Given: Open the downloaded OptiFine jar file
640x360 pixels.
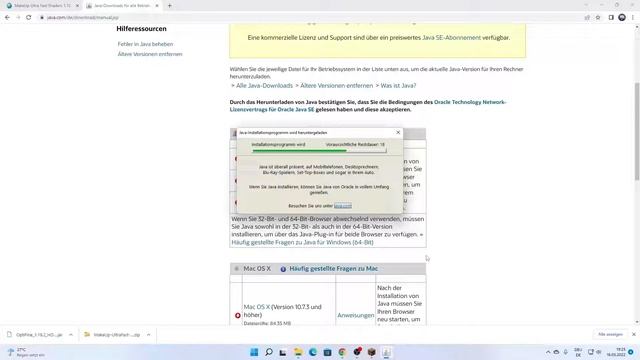Looking at the screenshot, I should coord(35,335).
